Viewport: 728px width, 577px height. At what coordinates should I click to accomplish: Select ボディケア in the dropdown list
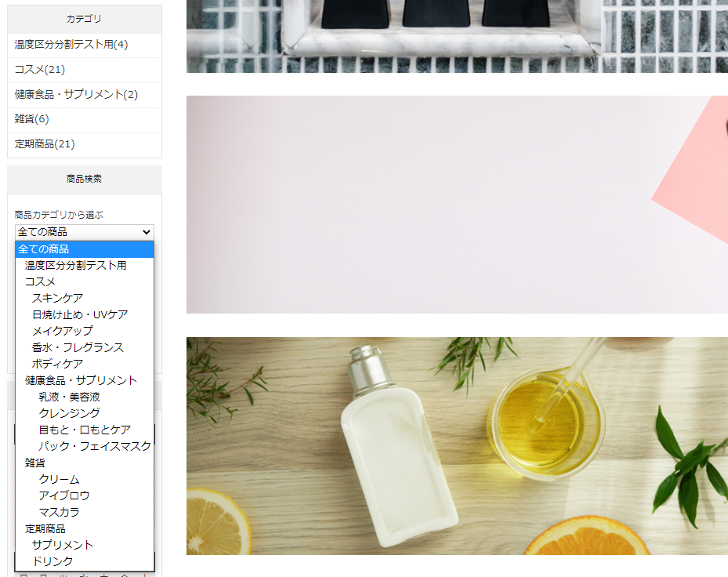click(57, 364)
